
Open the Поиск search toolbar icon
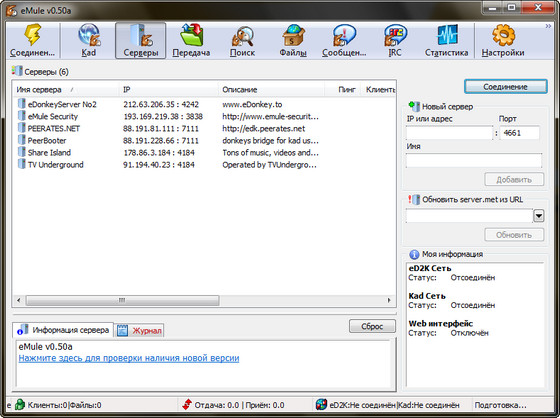(242, 36)
